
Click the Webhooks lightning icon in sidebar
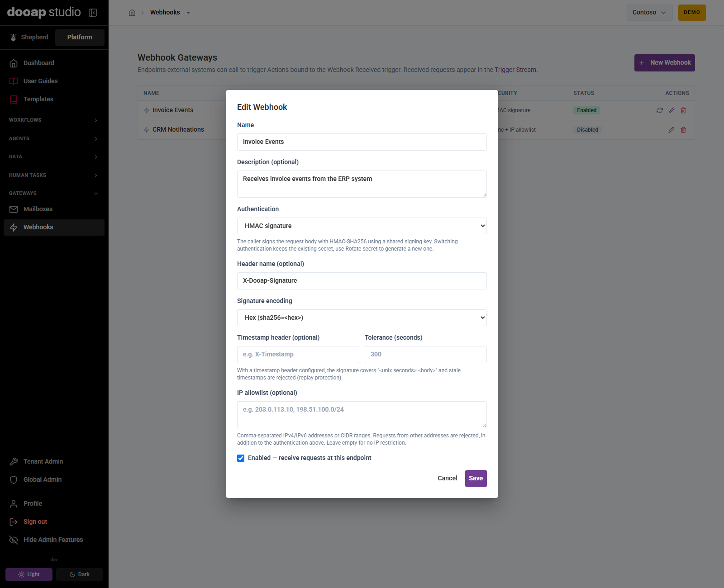14,228
